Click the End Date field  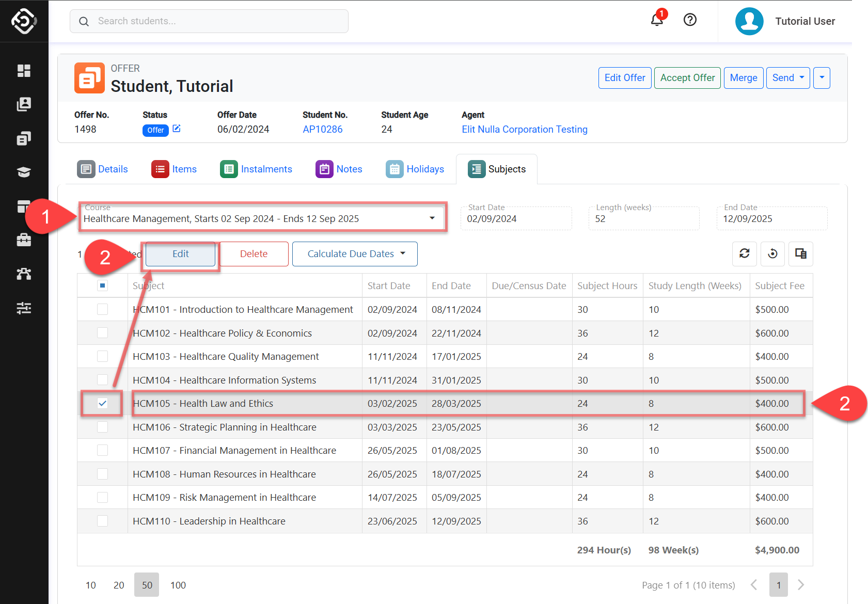[772, 218]
